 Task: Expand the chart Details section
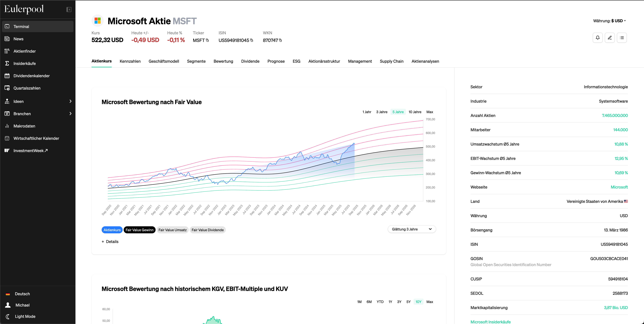[x=110, y=241]
